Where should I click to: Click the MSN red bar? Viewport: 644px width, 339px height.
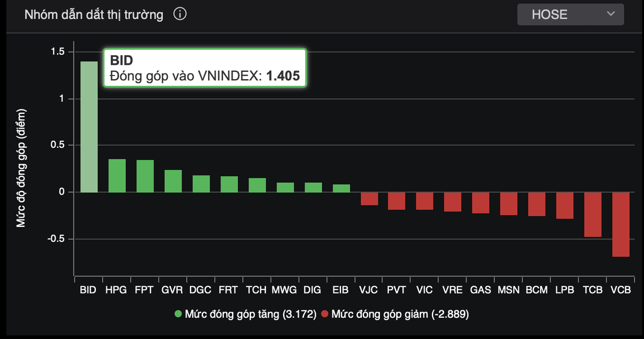(509, 204)
